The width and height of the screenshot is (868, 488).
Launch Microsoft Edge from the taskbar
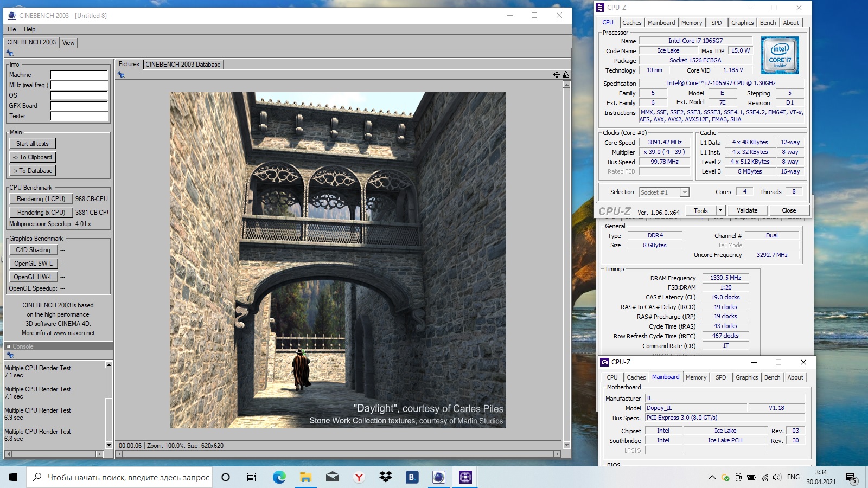279,477
